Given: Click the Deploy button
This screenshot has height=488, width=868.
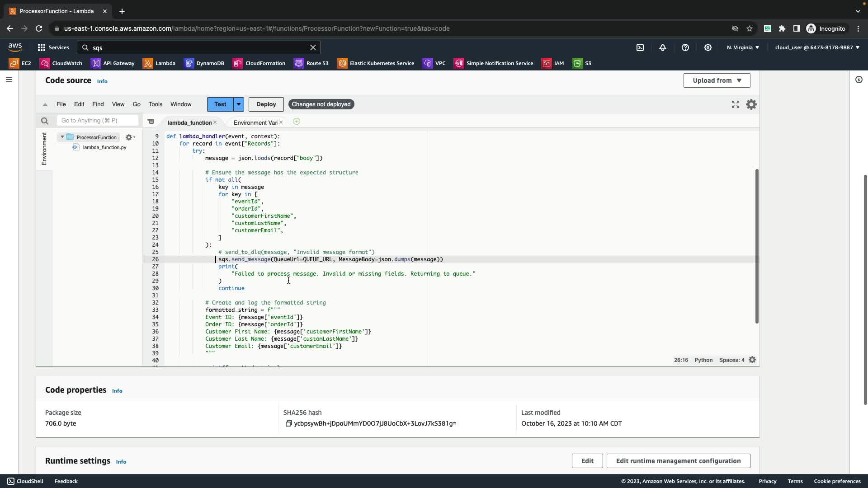Looking at the screenshot, I should click(266, 104).
